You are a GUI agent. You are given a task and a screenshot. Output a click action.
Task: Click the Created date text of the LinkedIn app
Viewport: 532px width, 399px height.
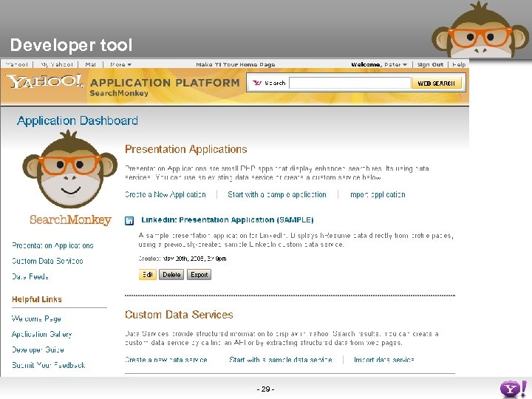183,259
